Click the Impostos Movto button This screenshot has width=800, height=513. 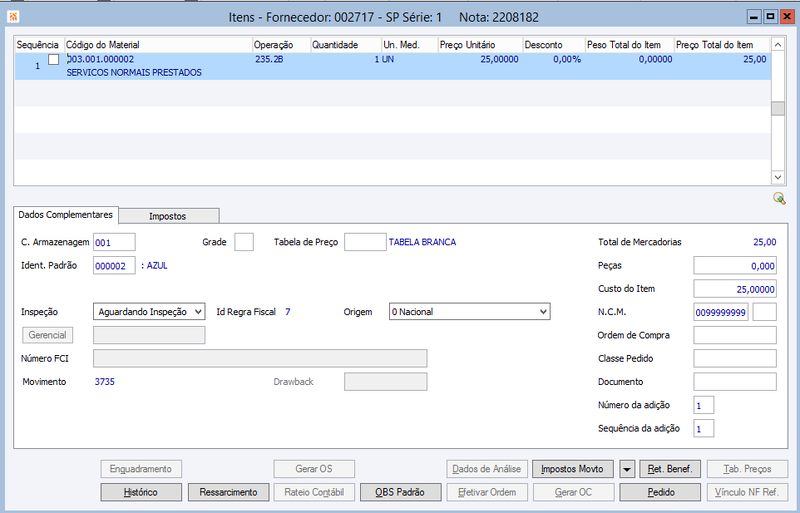(x=572, y=469)
